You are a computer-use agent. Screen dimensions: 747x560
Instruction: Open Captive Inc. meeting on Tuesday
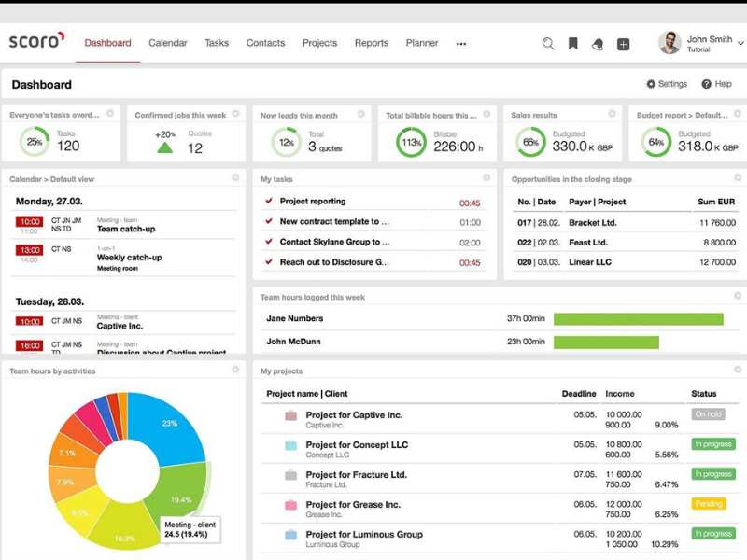pos(120,326)
